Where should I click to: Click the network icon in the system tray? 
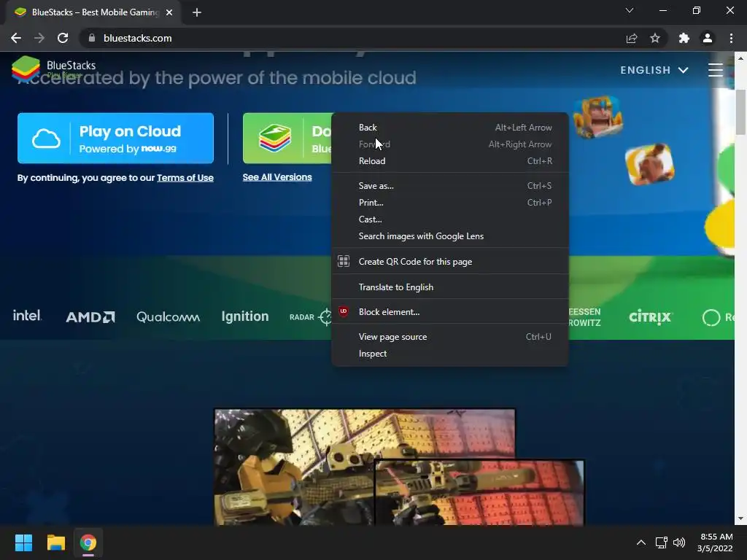[661, 542]
